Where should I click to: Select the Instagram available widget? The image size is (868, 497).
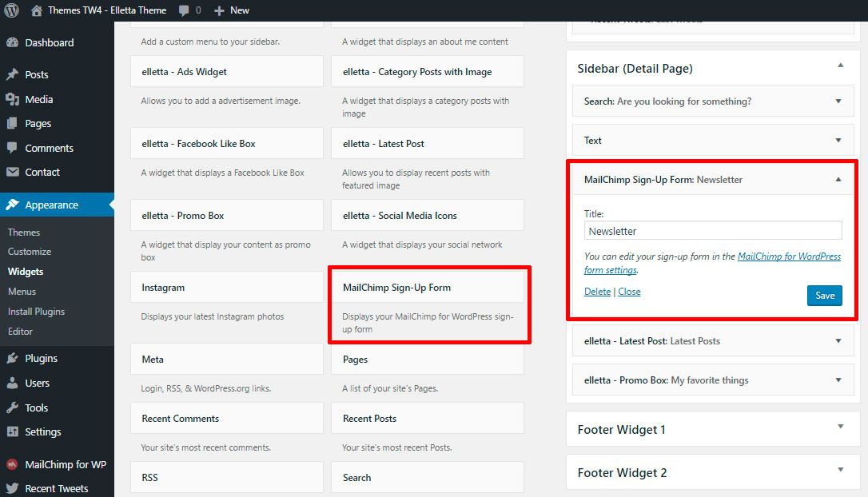click(227, 287)
